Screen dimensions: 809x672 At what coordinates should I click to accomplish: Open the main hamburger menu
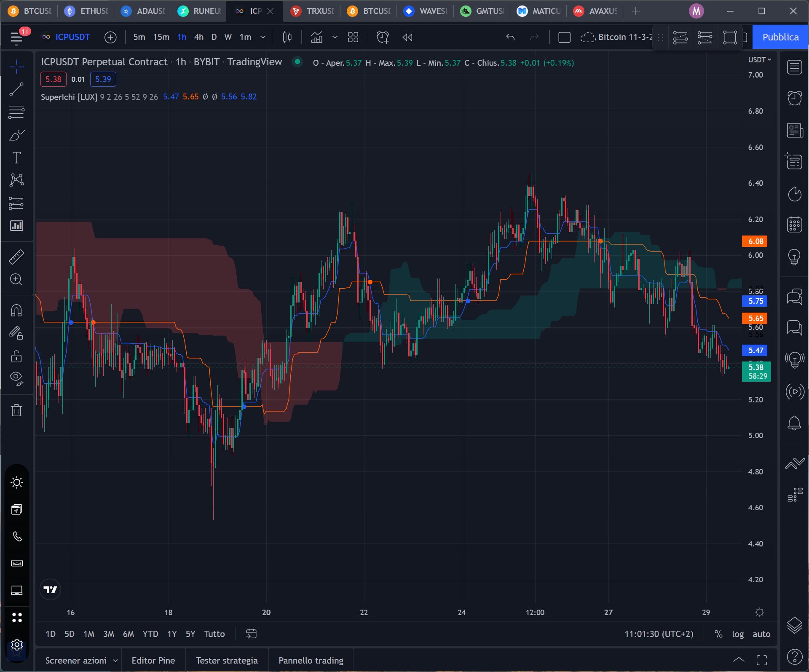[16, 37]
